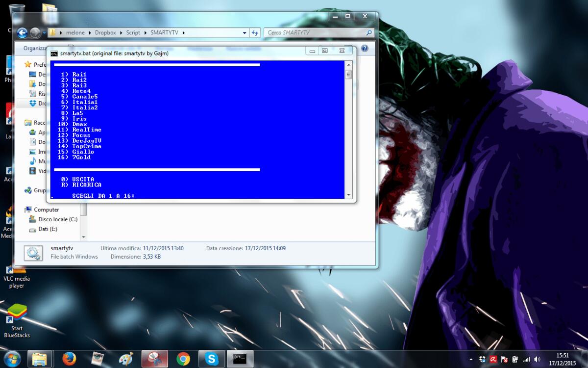This screenshot has height=368, width=588.
Task: Click the blue Help question mark button
Action: tap(364, 48)
